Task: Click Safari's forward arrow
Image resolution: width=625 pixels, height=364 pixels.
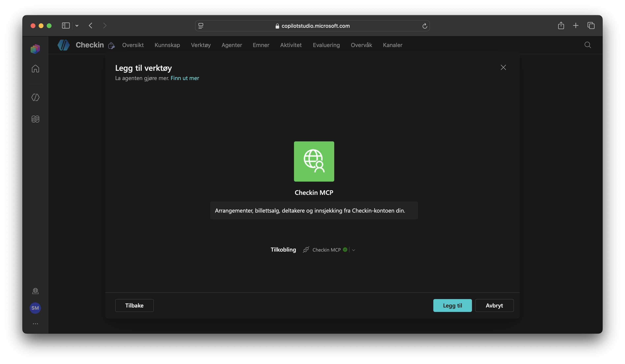Action: click(105, 26)
